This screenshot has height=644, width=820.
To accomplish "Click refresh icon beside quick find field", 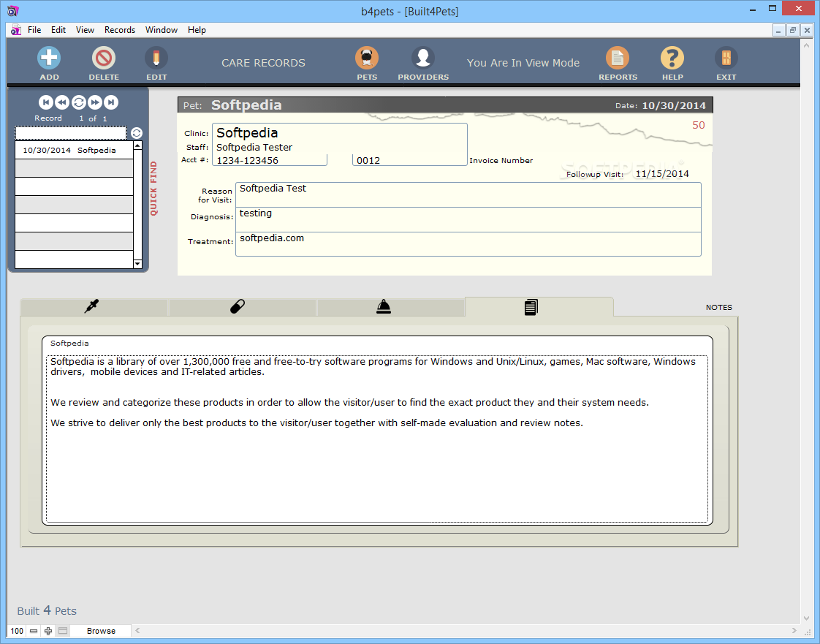I will pyautogui.click(x=137, y=133).
